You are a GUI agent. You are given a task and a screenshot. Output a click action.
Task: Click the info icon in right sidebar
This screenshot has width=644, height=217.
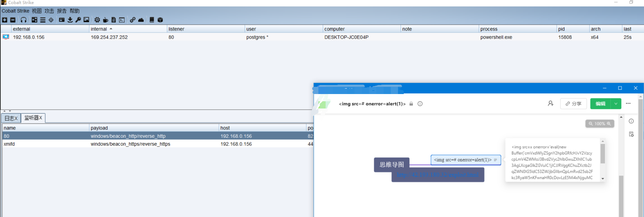pos(631,121)
